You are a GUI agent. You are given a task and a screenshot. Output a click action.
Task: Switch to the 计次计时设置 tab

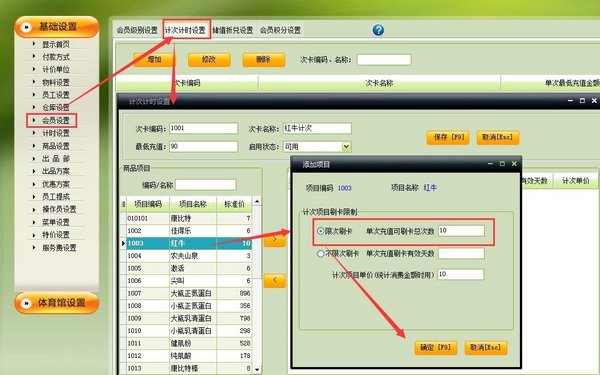tap(186, 30)
